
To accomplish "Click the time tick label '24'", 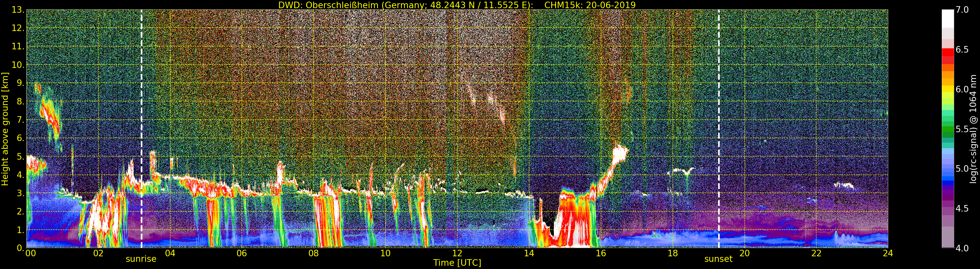I will pyautogui.click(x=888, y=253).
